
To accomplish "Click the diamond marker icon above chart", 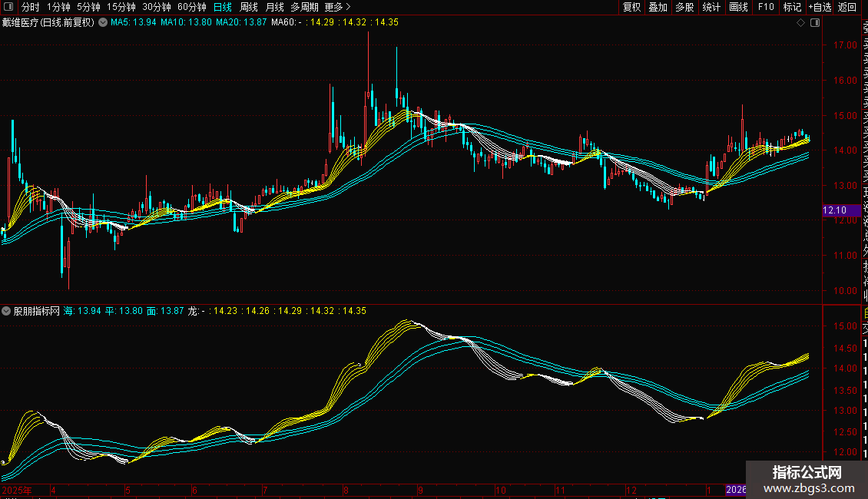I will coord(800,23).
